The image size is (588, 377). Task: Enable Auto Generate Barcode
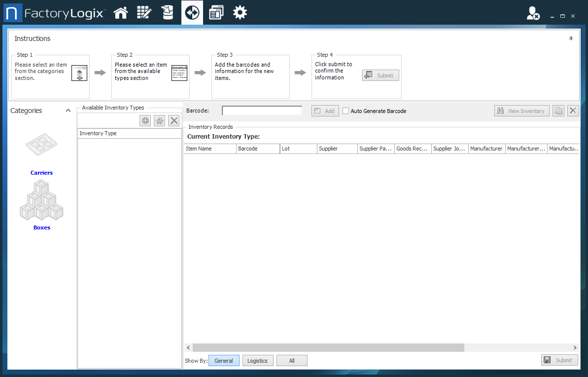pos(346,111)
